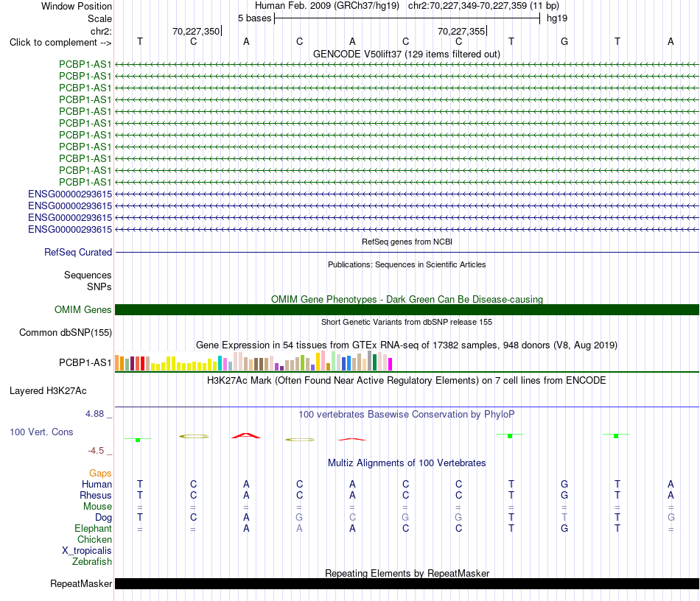The width and height of the screenshot is (700, 601).
Task: Click the Human species label
Action: coord(97,484)
